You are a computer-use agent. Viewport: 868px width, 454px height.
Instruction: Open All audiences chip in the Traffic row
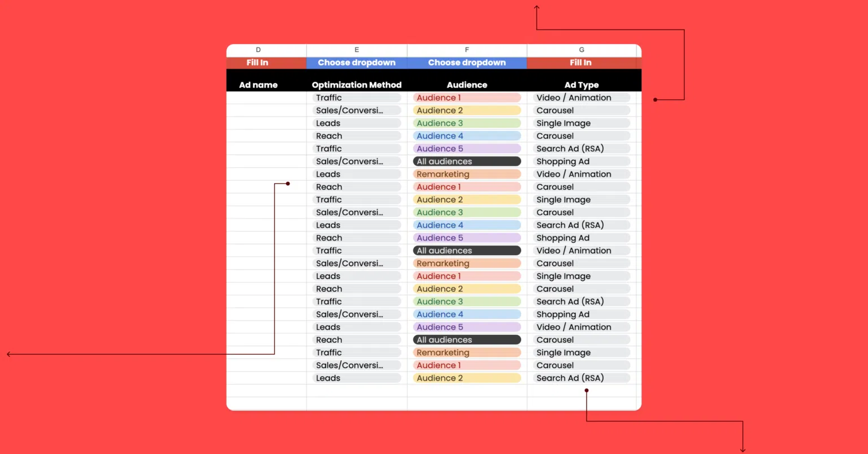[467, 251]
